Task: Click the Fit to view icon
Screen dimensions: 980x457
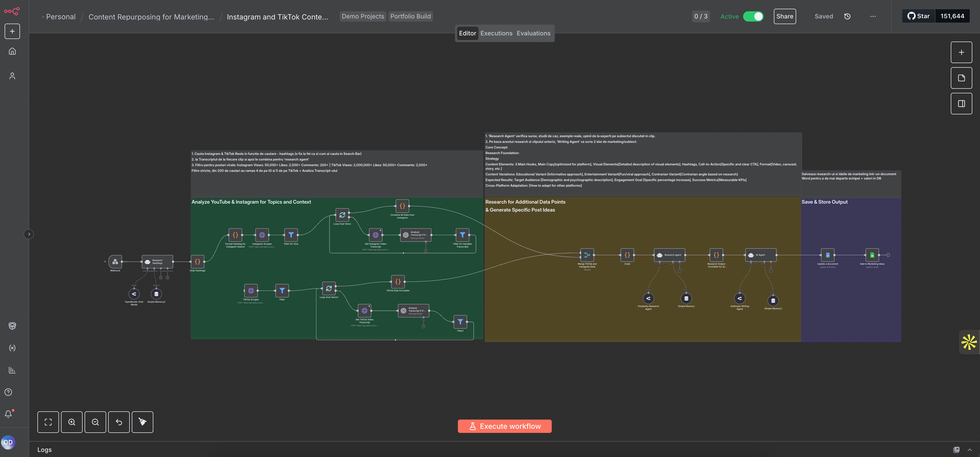Action: point(48,422)
